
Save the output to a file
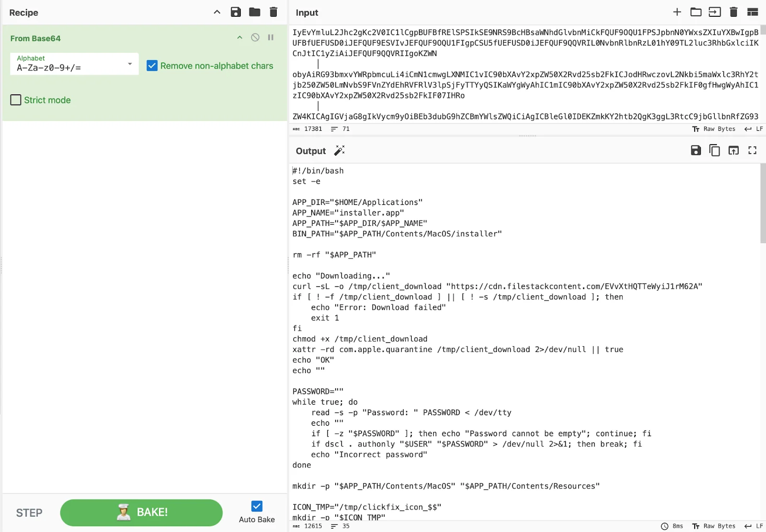pyautogui.click(x=696, y=150)
